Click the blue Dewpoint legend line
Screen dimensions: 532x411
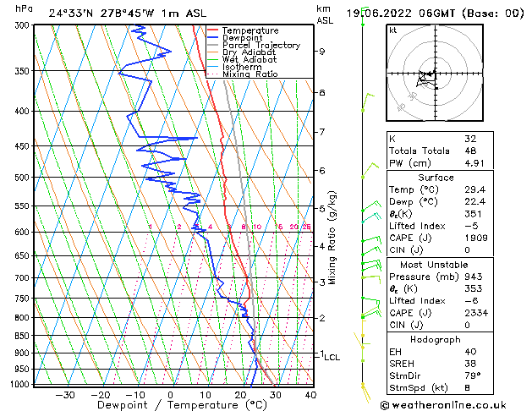213,37
